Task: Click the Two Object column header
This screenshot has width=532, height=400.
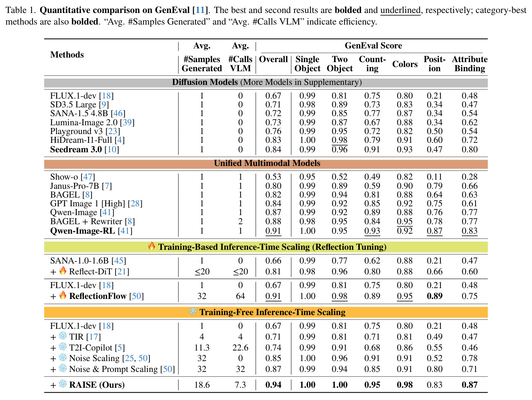Action: pos(340,64)
